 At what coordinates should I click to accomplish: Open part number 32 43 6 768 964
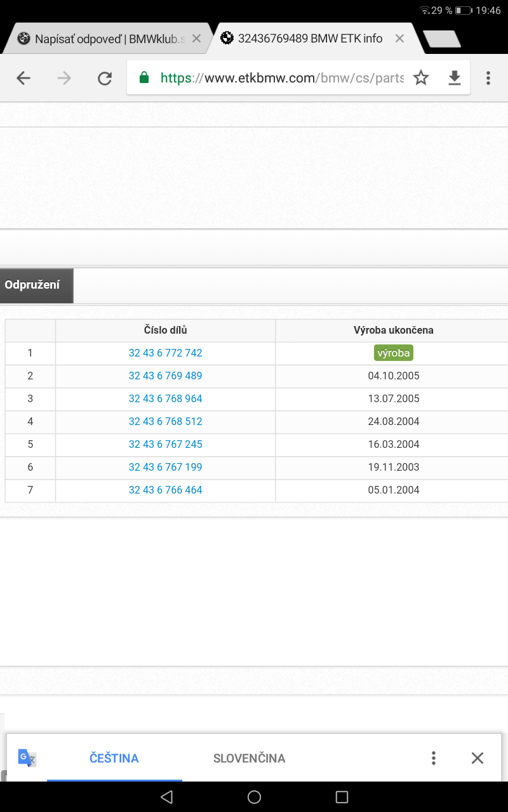click(x=165, y=399)
